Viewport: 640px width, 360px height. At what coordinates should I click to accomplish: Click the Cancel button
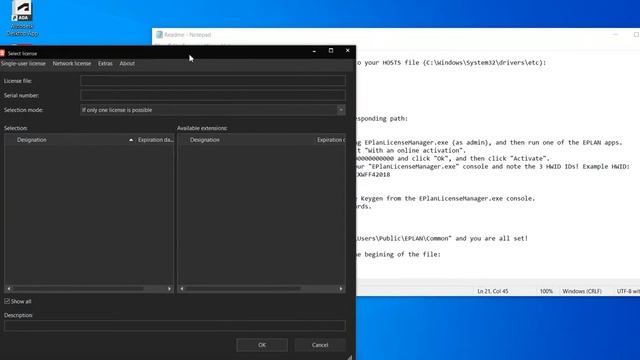pos(320,345)
